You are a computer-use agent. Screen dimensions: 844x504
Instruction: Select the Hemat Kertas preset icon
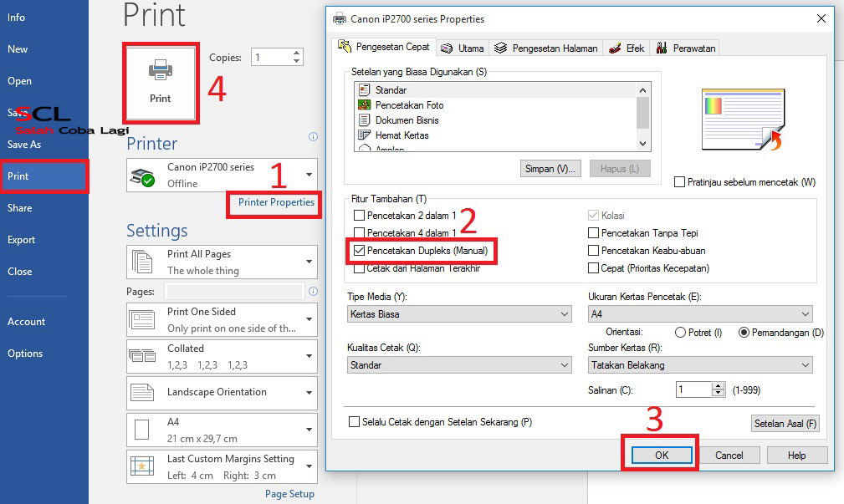click(365, 135)
